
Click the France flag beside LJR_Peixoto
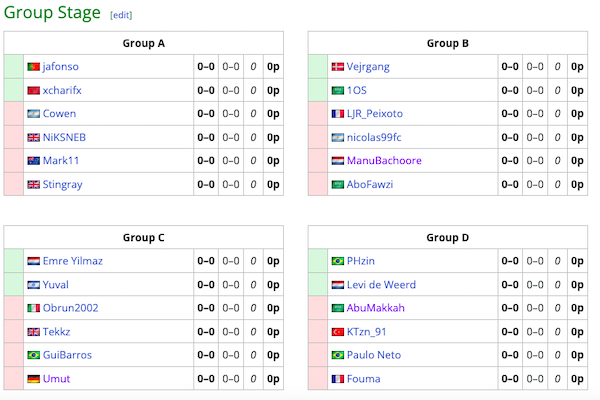pyautogui.click(x=337, y=114)
